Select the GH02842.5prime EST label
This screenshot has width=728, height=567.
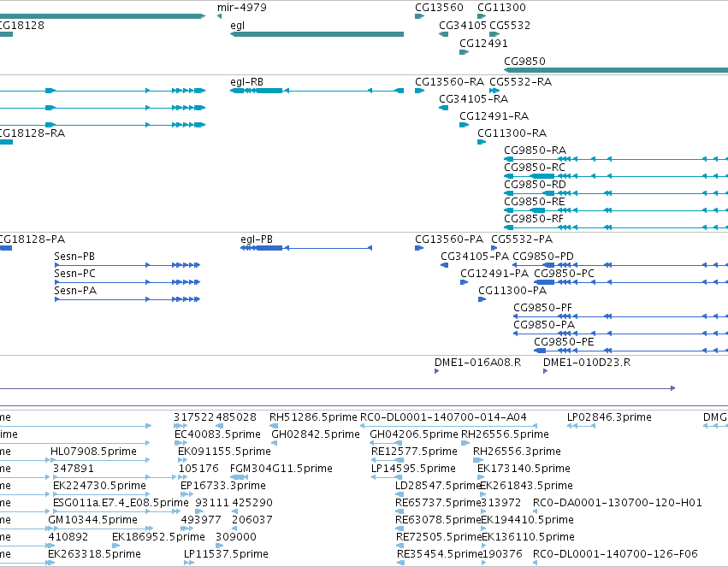click(316, 434)
